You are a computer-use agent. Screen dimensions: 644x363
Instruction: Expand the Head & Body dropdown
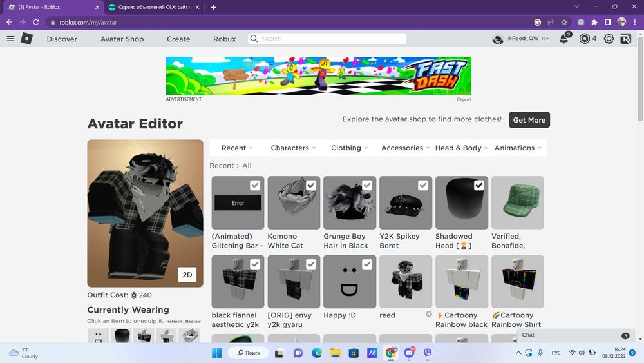pos(462,148)
